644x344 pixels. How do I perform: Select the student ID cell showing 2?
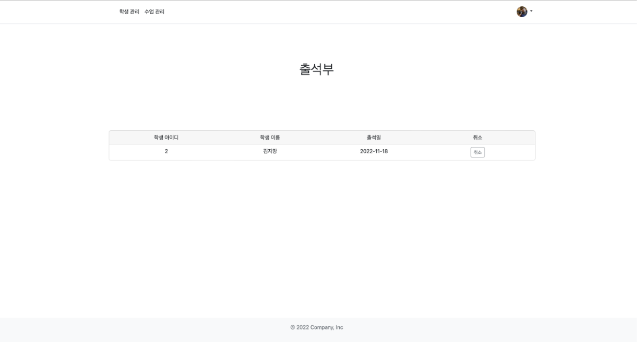click(166, 152)
